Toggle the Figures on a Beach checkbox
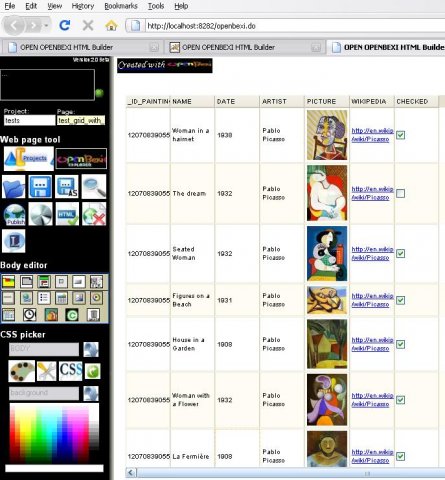This screenshot has height=480, width=445. [x=401, y=300]
